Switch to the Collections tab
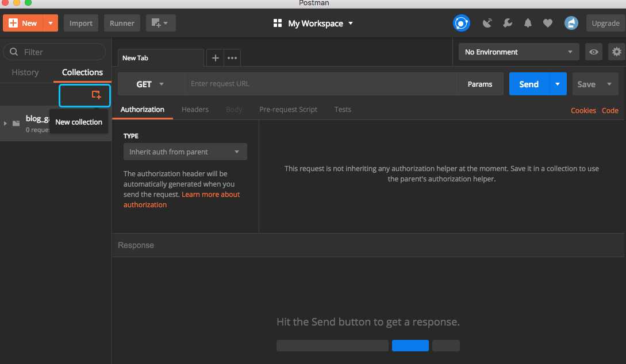 pyautogui.click(x=82, y=72)
